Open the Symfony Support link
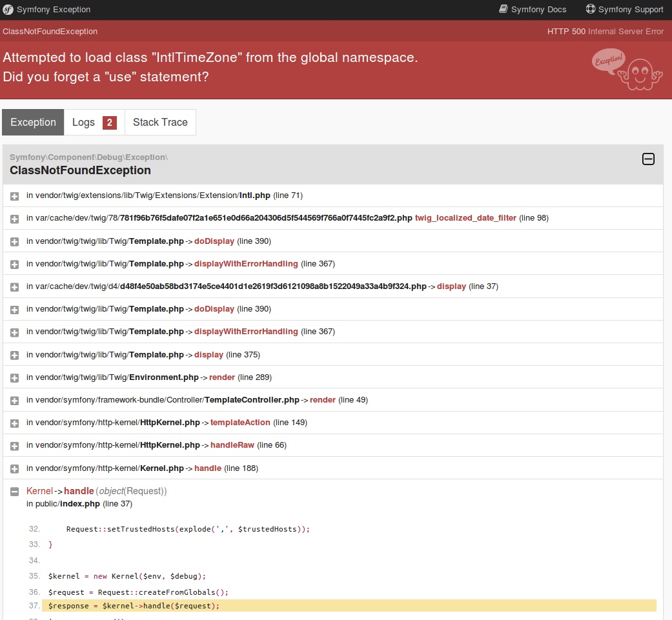 (x=624, y=10)
